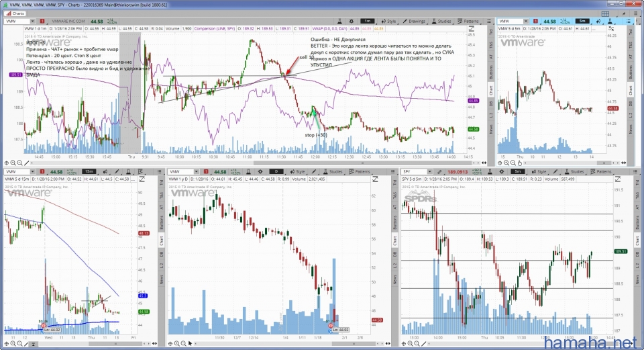Click red link-number icon in main 1m chart
Screen dimensions: 644x350
coord(42,21)
